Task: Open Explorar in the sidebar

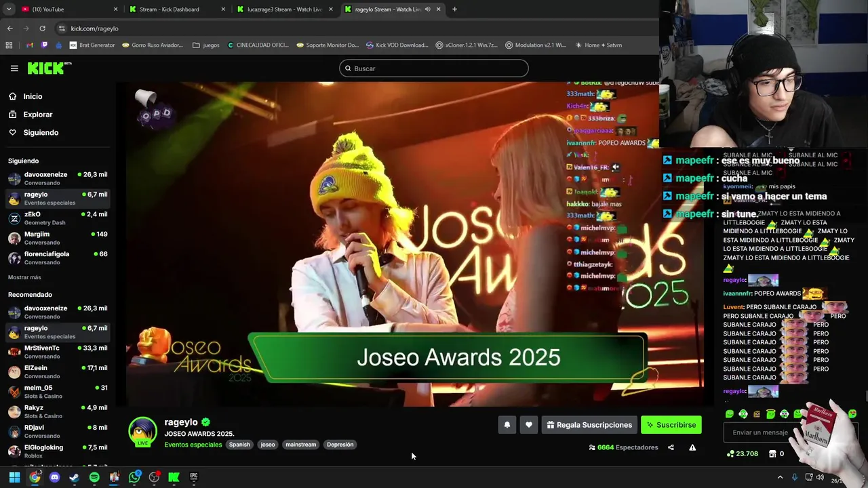Action: coord(37,115)
